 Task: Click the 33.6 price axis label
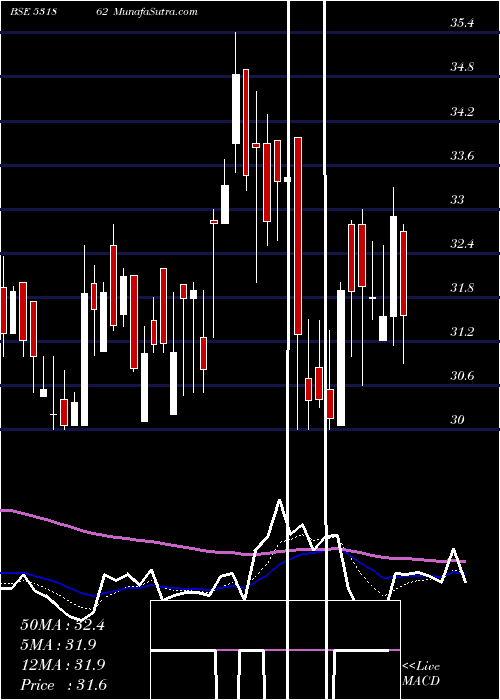coord(462,156)
